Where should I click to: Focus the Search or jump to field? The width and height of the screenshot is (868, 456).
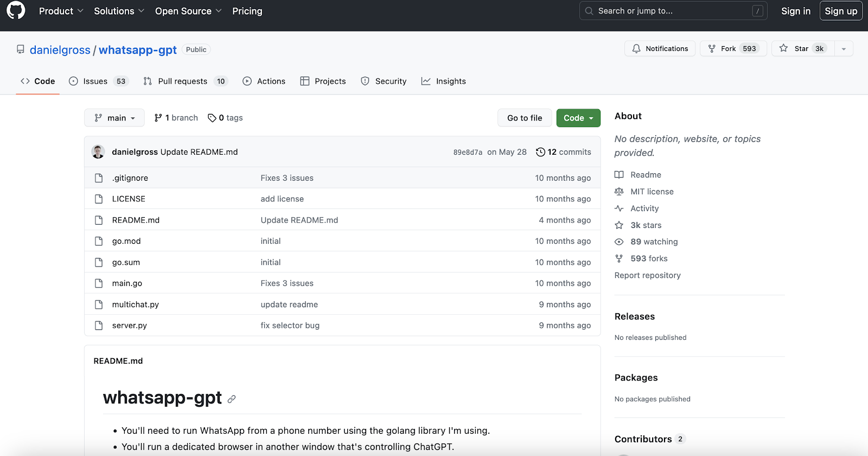pyautogui.click(x=673, y=11)
